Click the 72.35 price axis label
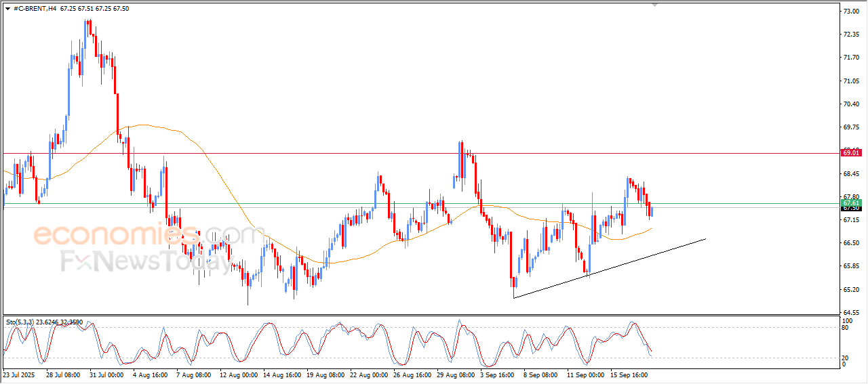 coord(851,35)
